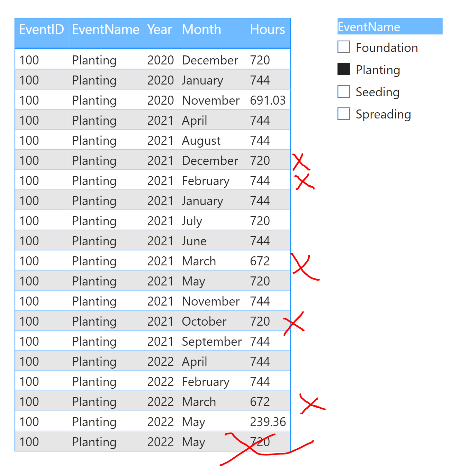Enable the Spreading slicer option

344,114
